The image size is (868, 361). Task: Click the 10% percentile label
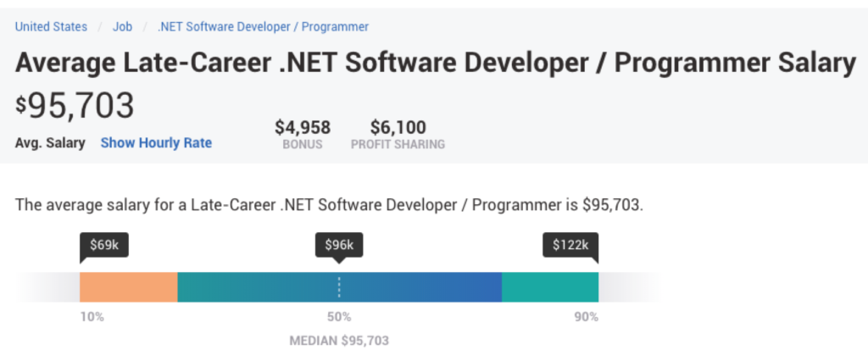pos(92,317)
